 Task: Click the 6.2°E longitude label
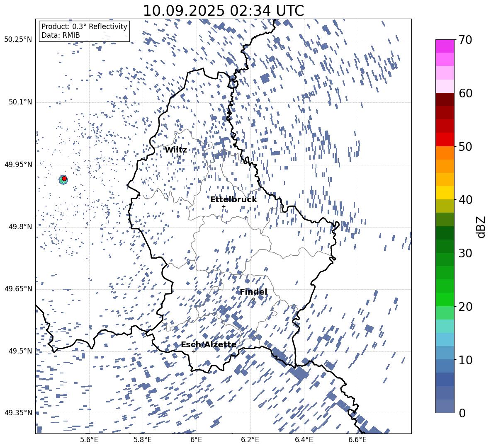click(250, 440)
